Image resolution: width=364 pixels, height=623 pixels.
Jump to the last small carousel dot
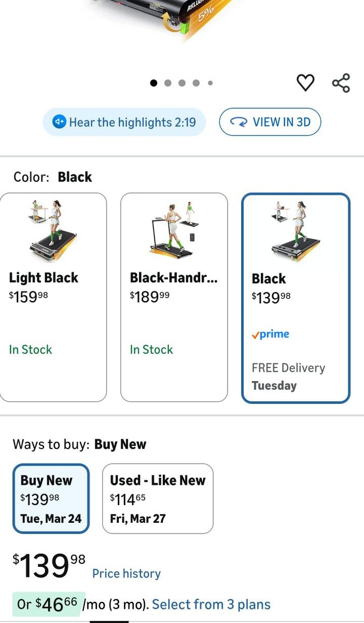tap(210, 83)
